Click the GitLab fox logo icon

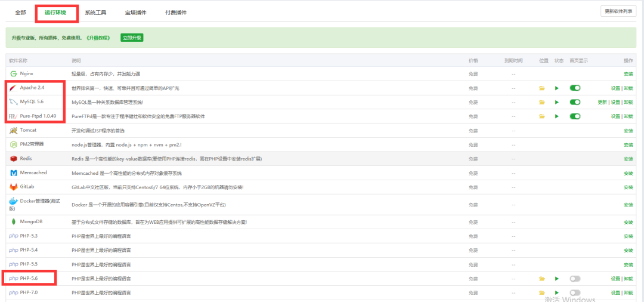(13, 187)
